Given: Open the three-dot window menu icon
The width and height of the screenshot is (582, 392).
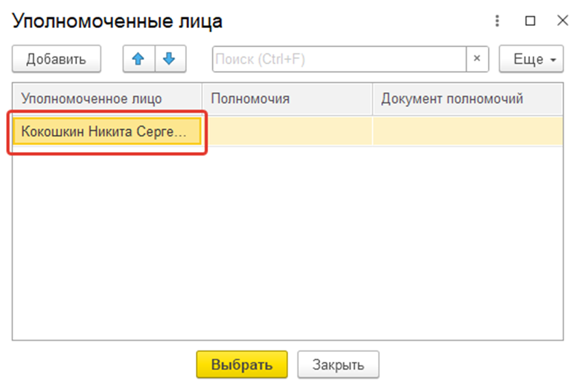Looking at the screenshot, I should tap(497, 20).
